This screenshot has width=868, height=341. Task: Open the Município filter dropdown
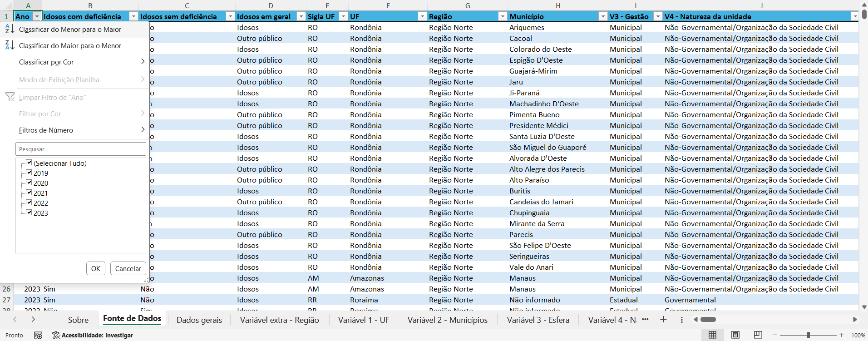click(603, 16)
